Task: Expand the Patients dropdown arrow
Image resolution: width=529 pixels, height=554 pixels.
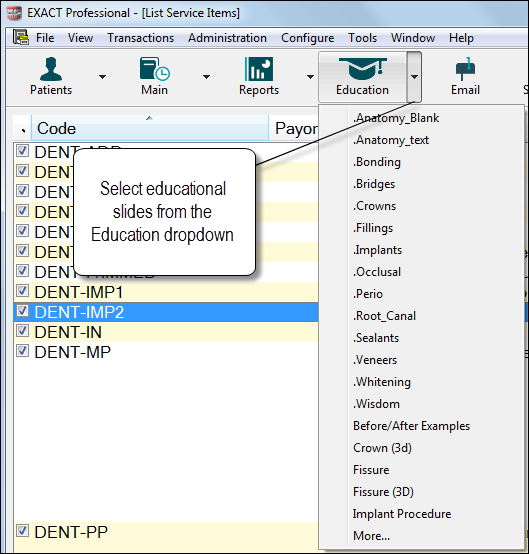Action: click(x=102, y=77)
